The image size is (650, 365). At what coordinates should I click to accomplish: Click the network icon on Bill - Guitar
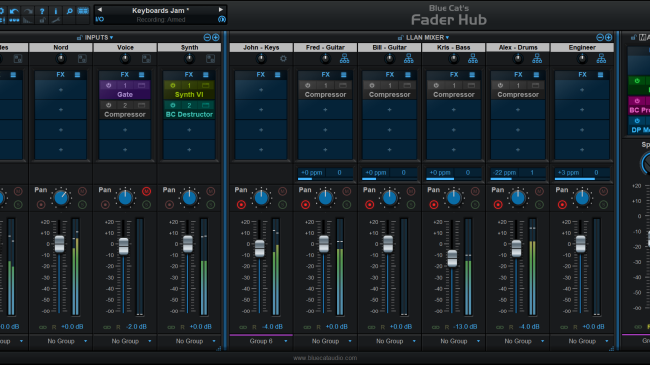pos(409,59)
